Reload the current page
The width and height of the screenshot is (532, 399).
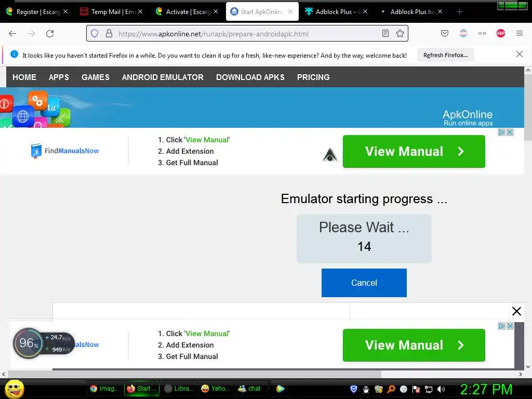click(50, 34)
